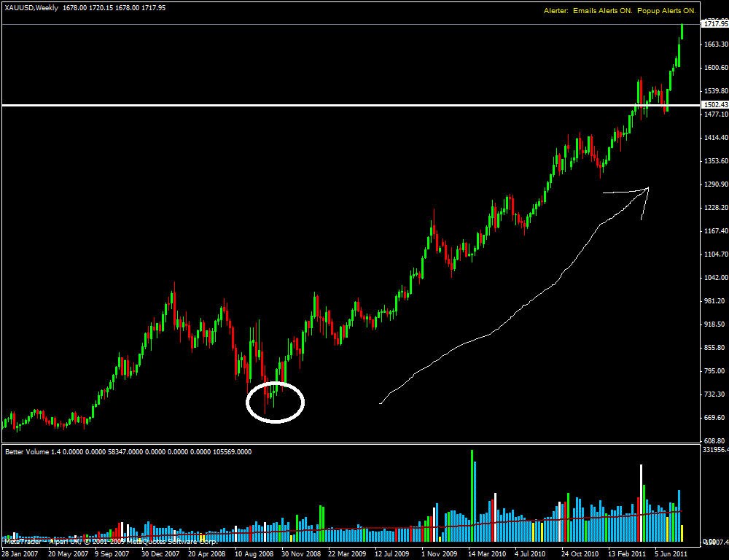Click the 10 Aug 2008 date label
Image resolution: width=729 pixels, height=560 pixels.
pos(254,554)
